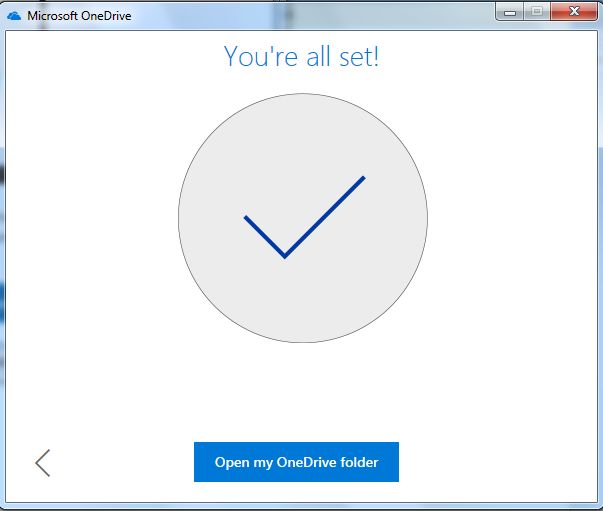
Task: Click the word "folder" on the blue button
Action: [x=358, y=462]
